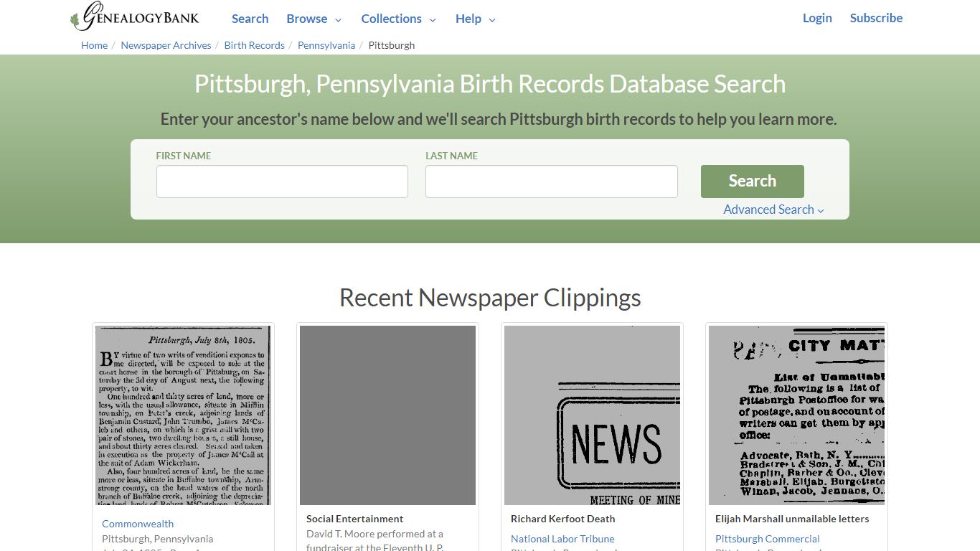Open the Richard Kerfoot NEWS clipping thumbnail

(592, 415)
